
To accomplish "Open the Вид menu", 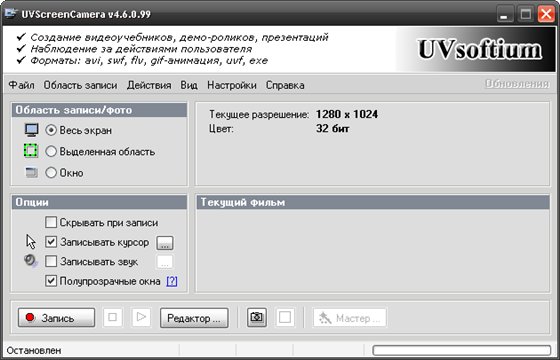I will click(x=189, y=85).
